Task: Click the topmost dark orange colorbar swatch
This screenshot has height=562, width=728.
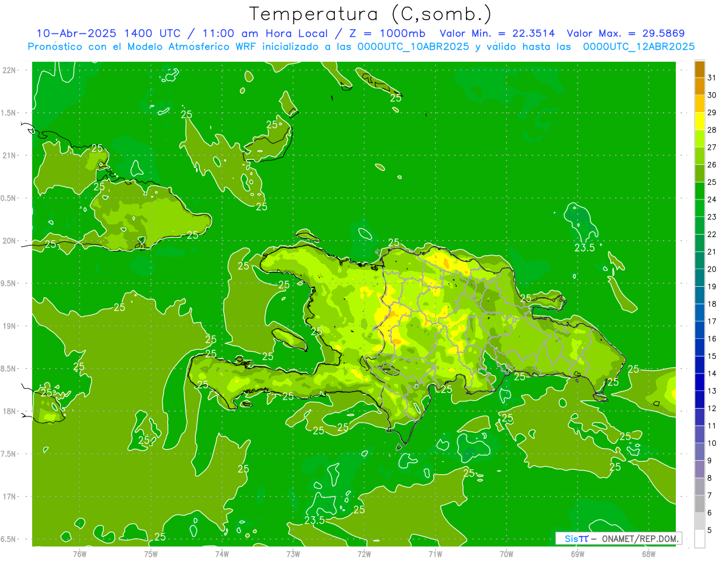Action: 699,69
